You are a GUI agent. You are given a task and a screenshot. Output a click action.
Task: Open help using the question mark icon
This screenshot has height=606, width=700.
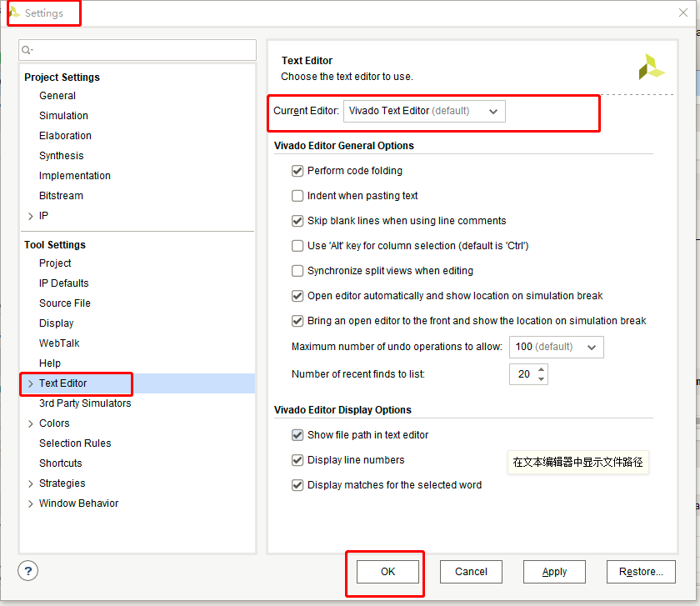[x=27, y=570]
